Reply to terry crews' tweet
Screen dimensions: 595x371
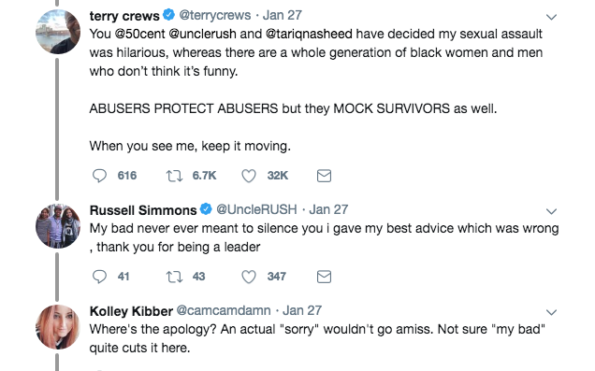99,176
